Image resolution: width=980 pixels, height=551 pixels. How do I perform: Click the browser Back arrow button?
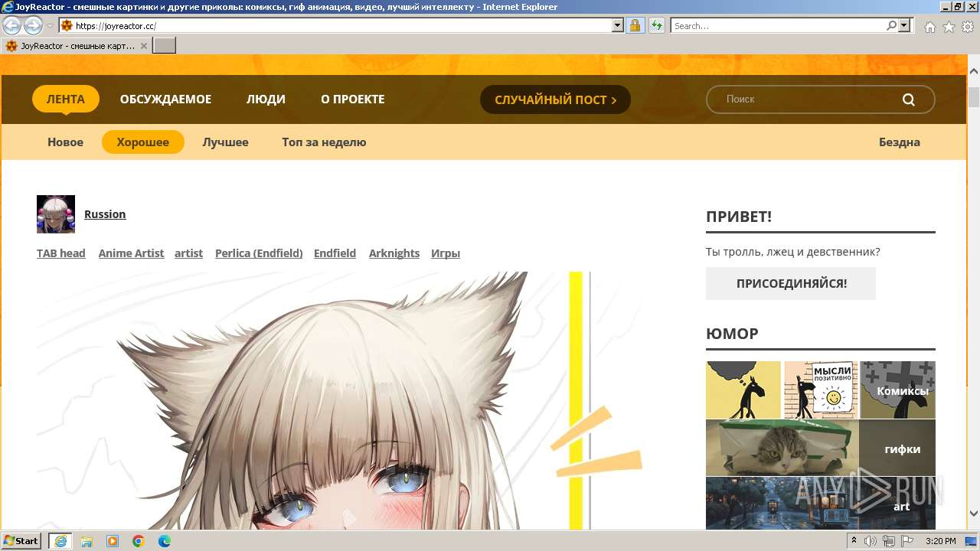11,26
